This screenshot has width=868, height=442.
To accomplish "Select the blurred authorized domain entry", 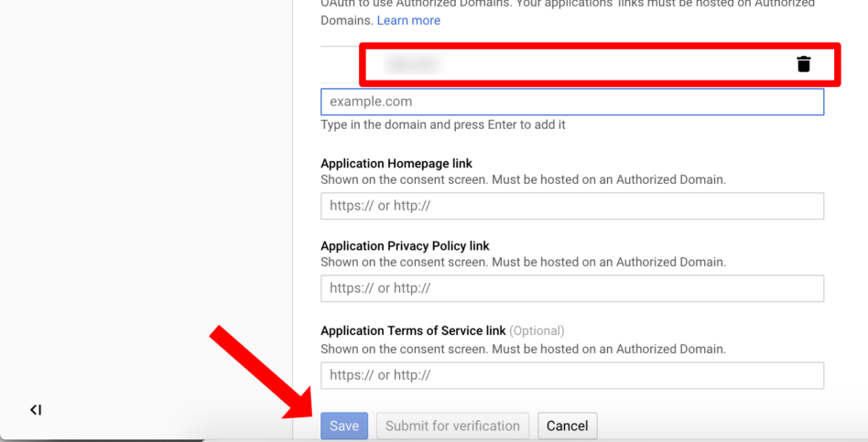I will coord(414,64).
